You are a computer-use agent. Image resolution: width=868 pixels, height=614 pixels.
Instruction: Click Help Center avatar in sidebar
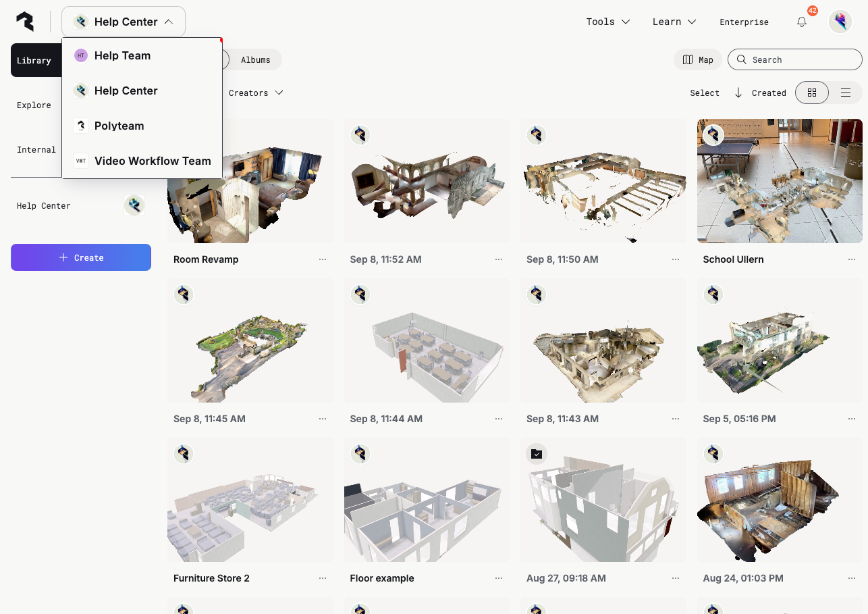(134, 206)
